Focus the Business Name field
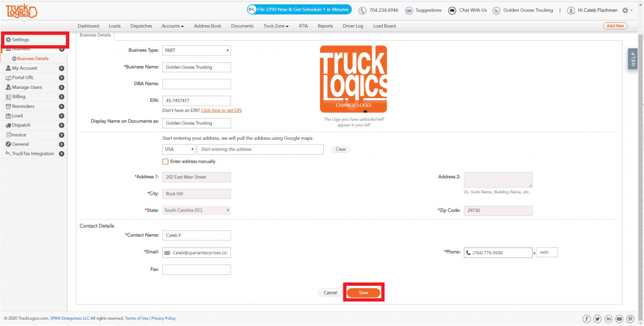 196,67
